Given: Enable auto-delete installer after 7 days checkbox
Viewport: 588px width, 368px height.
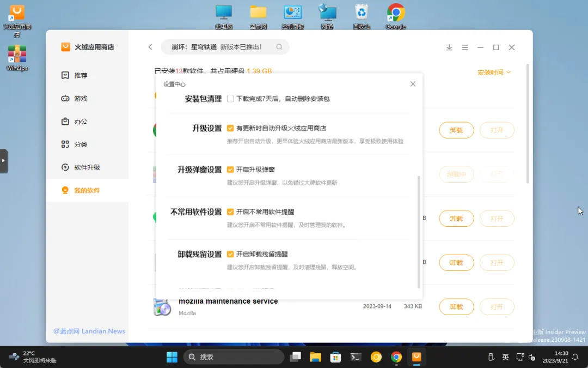Looking at the screenshot, I should [230, 99].
